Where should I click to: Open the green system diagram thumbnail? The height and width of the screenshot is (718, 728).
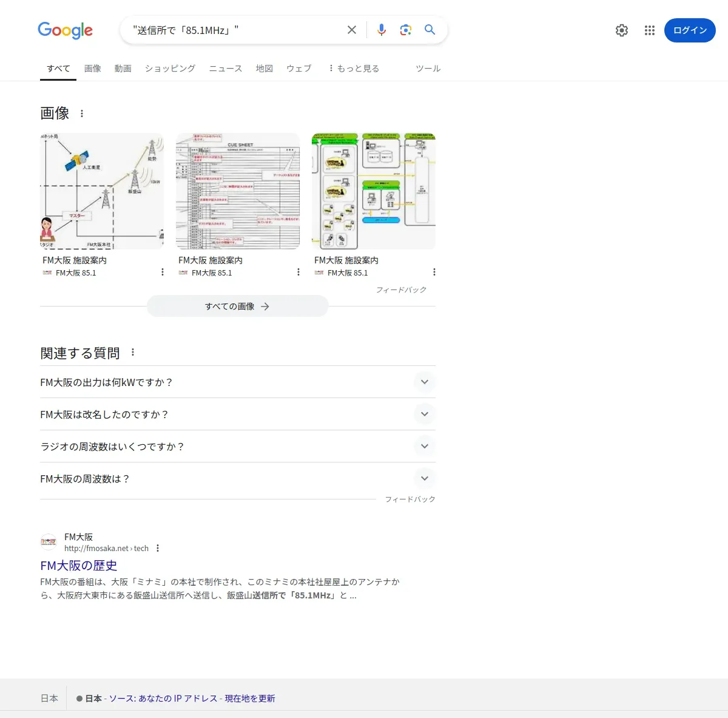(374, 191)
